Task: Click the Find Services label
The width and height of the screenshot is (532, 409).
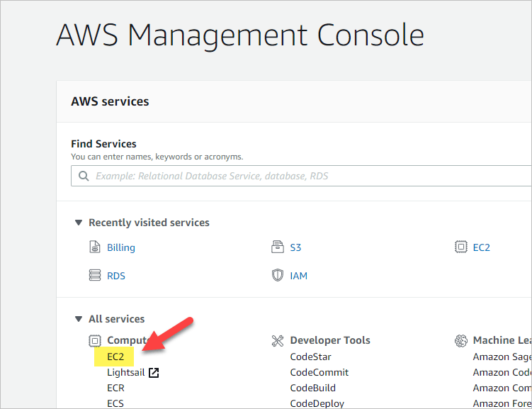Action: (x=103, y=144)
